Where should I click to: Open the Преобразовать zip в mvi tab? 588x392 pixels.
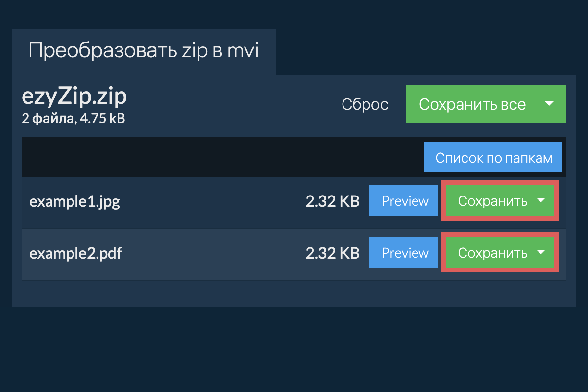point(144,51)
